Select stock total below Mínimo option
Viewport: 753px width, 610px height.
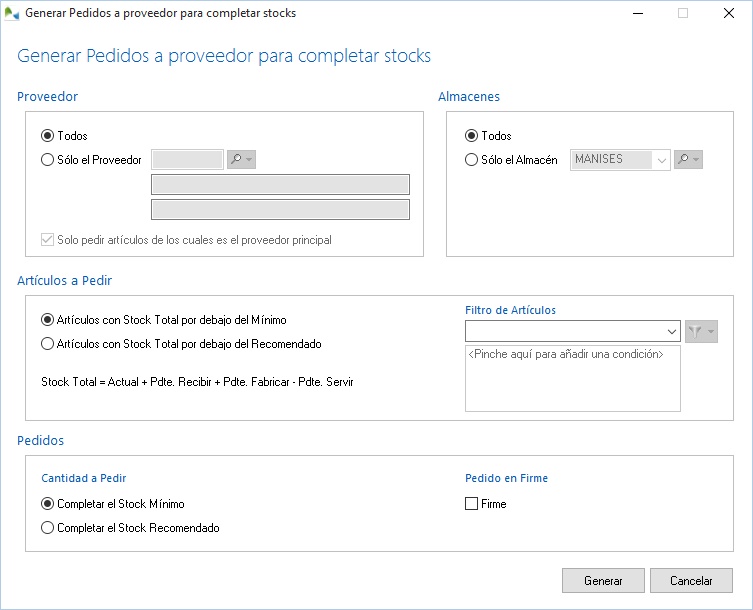[x=47, y=320]
